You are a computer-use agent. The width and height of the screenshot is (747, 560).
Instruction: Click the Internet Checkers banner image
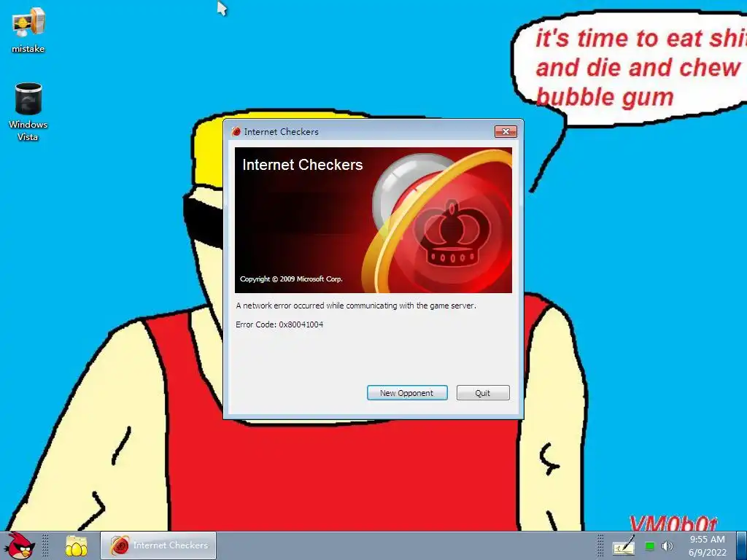click(373, 220)
